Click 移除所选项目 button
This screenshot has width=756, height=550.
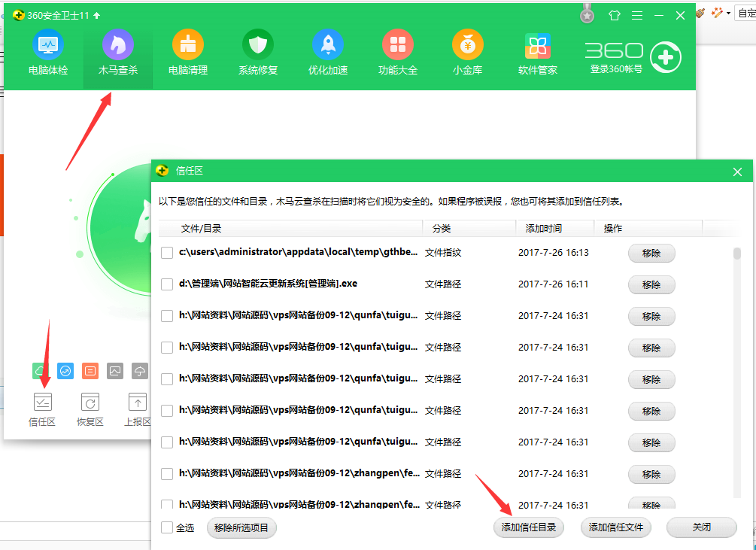pyautogui.click(x=241, y=528)
